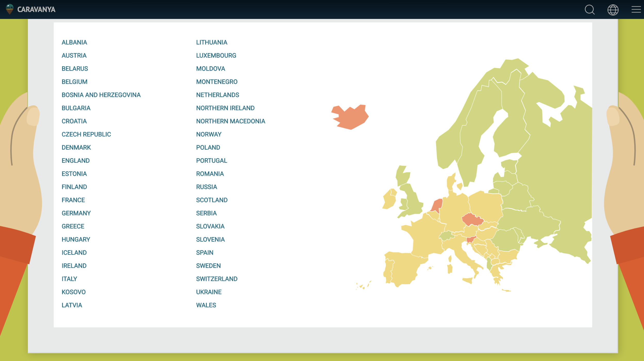Screen dimensions: 644x361
Task: Click the Caravanya brand name text
Action: (36, 10)
